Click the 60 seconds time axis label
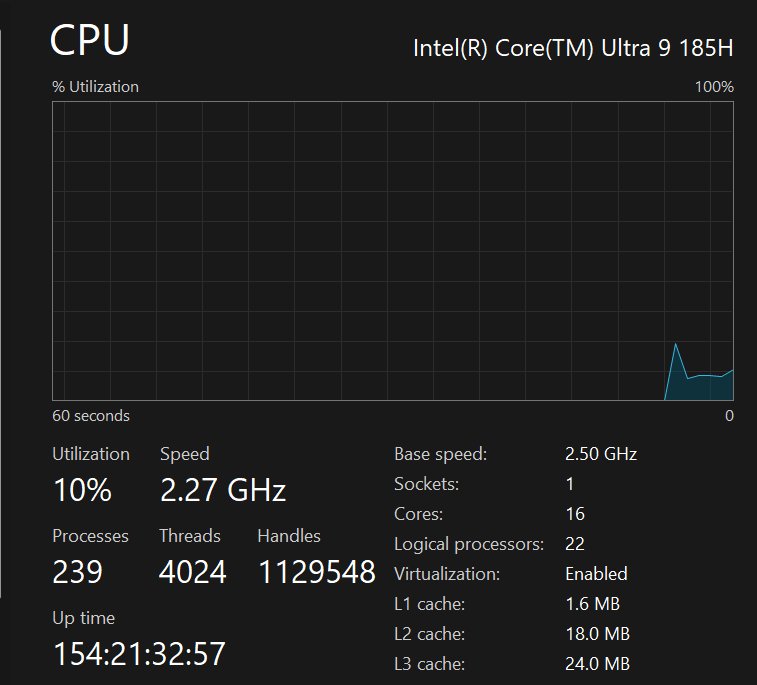The width and height of the screenshot is (757, 685). (91, 416)
